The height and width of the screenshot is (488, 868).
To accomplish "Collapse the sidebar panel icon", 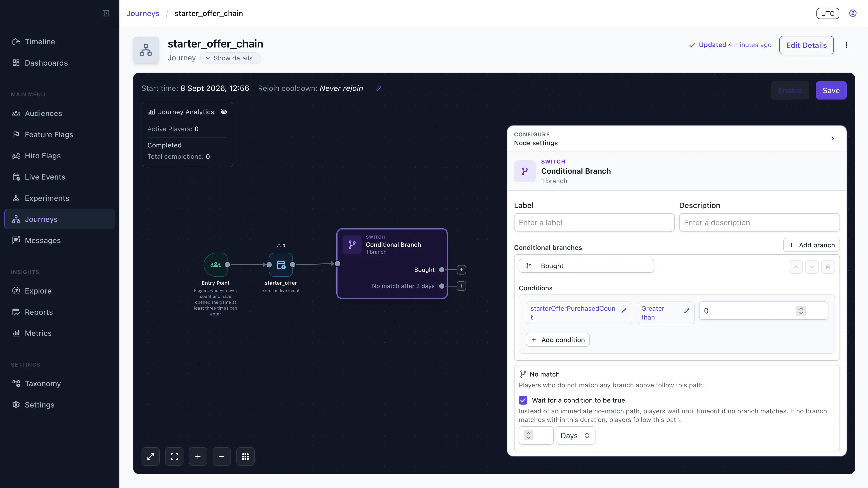I will tap(106, 13).
